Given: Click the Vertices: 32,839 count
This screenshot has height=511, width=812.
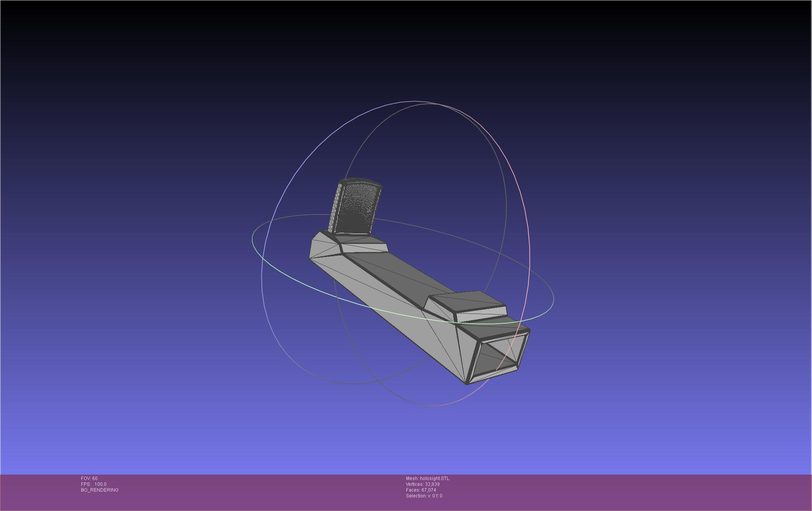Looking at the screenshot, I should (x=422, y=484).
